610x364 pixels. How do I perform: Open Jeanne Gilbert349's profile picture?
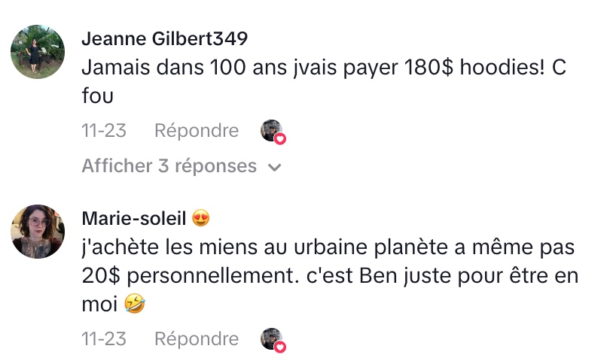click(37, 51)
